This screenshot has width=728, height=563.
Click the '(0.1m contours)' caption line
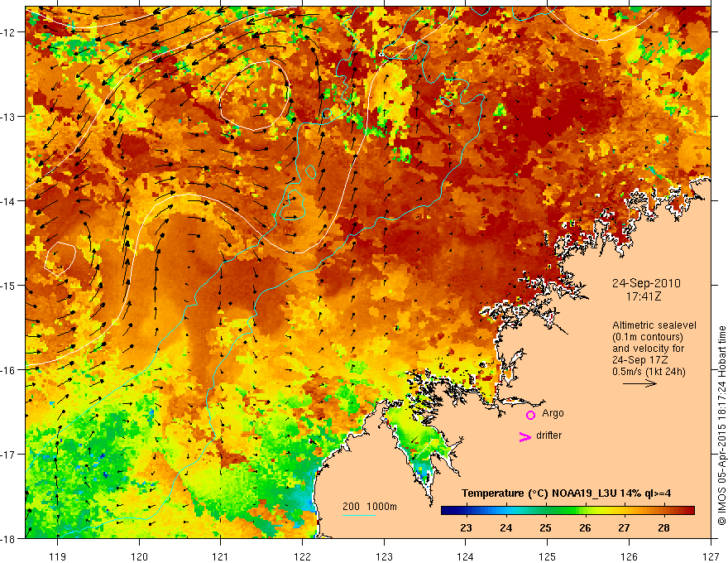(x=648, y=337)
